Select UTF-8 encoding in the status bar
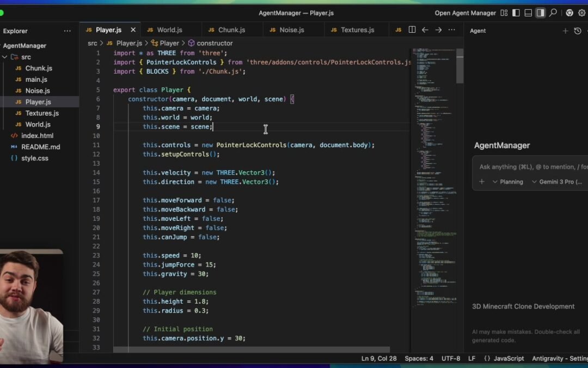 pos(451,358)
